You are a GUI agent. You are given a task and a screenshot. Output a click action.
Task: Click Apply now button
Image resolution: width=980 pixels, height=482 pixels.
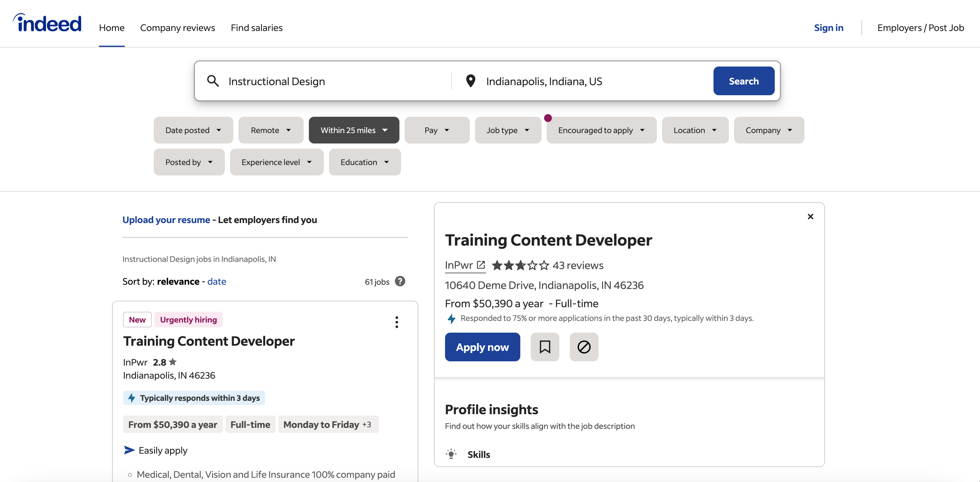tap(483, 347)
